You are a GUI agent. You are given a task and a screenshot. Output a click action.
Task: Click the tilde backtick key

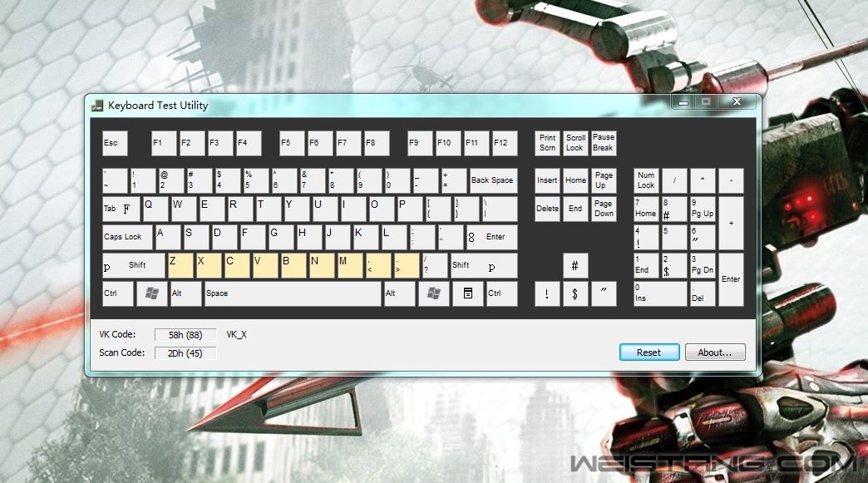click(x=115, y=181)
